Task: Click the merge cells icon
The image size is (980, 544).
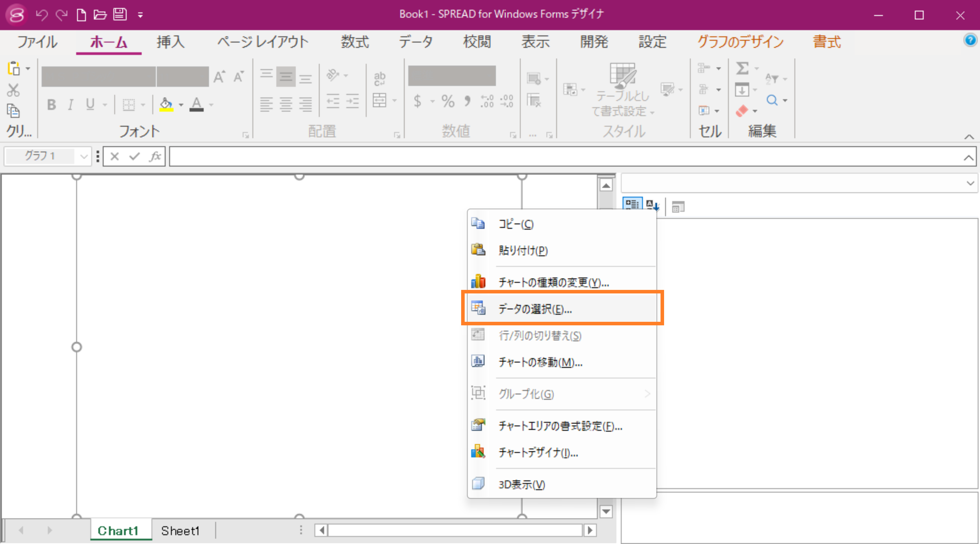Action: pos(379,101)
